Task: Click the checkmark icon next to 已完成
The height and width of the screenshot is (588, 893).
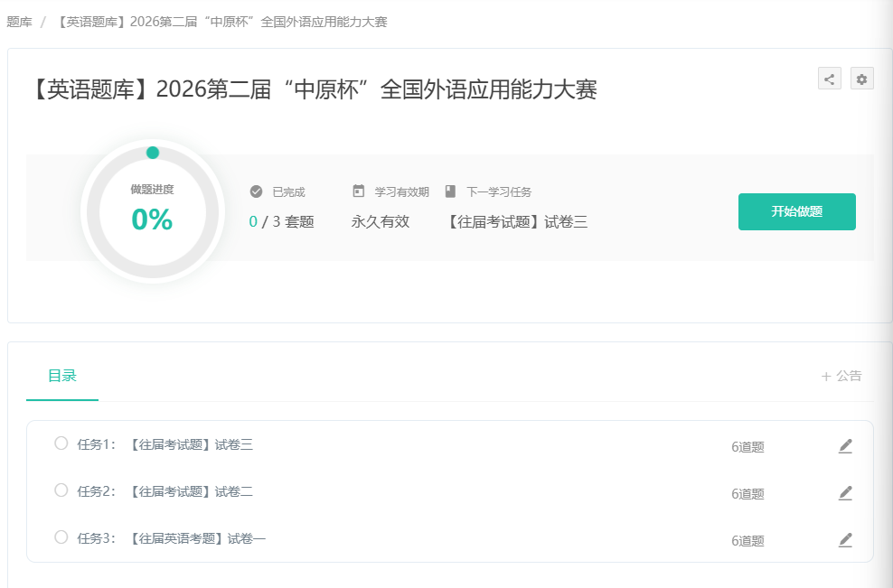Action: [256, 191]
